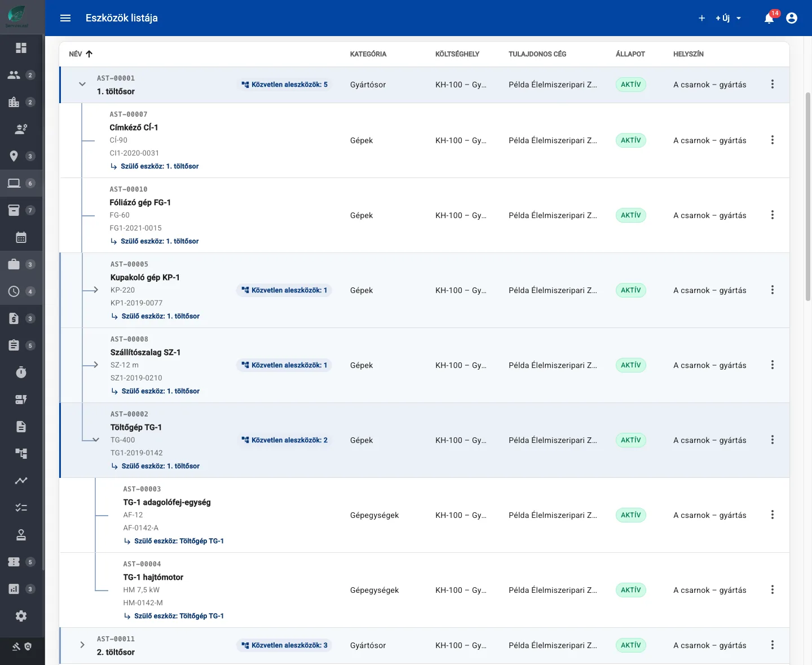Click 'Közvetlen alegységek: 2' chip on 'Töltőgép TG-1'
Viewport: 812px width, 665px height.
[x=284, y=440]
